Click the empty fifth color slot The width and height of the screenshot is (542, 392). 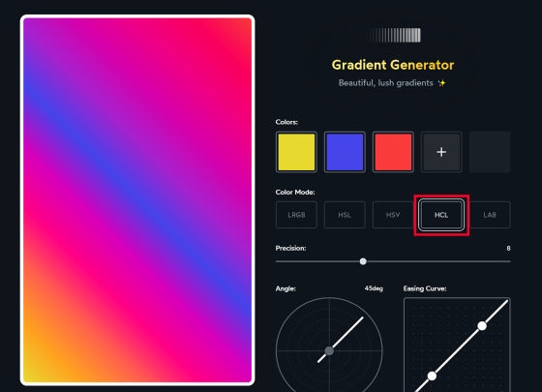pos(490,152)
